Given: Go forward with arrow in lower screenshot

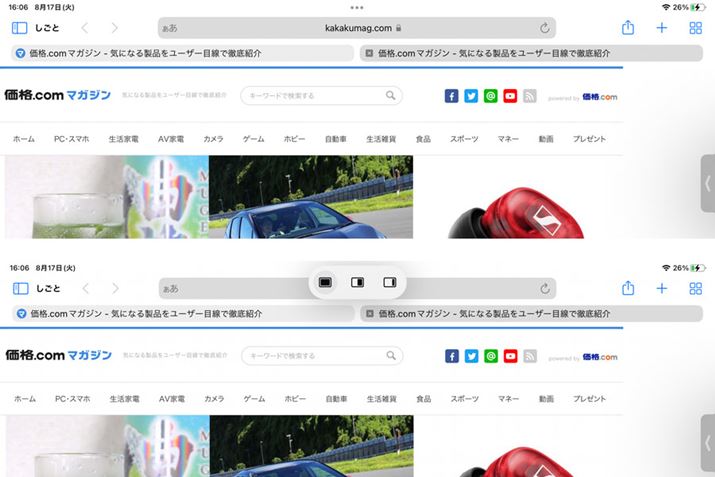Looking at the screenshot, I should tap(115, 289).
